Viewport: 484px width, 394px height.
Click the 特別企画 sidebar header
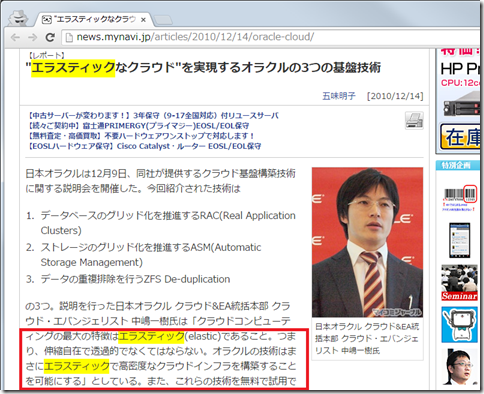(x=457, y=165)
